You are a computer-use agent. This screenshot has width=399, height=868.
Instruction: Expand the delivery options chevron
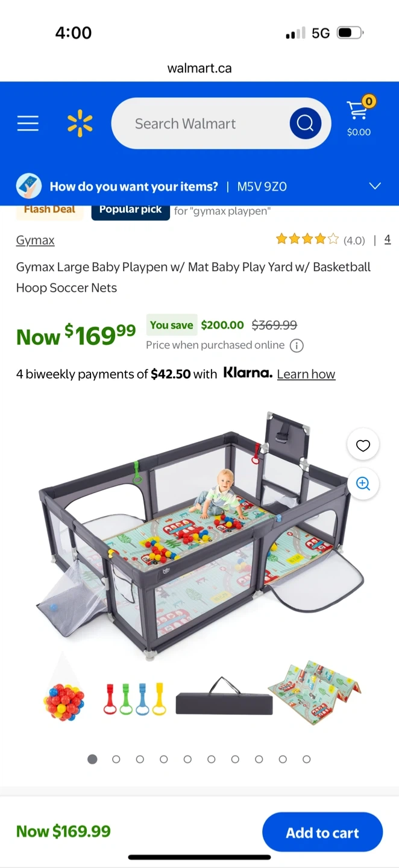click(x=375, y=186)
